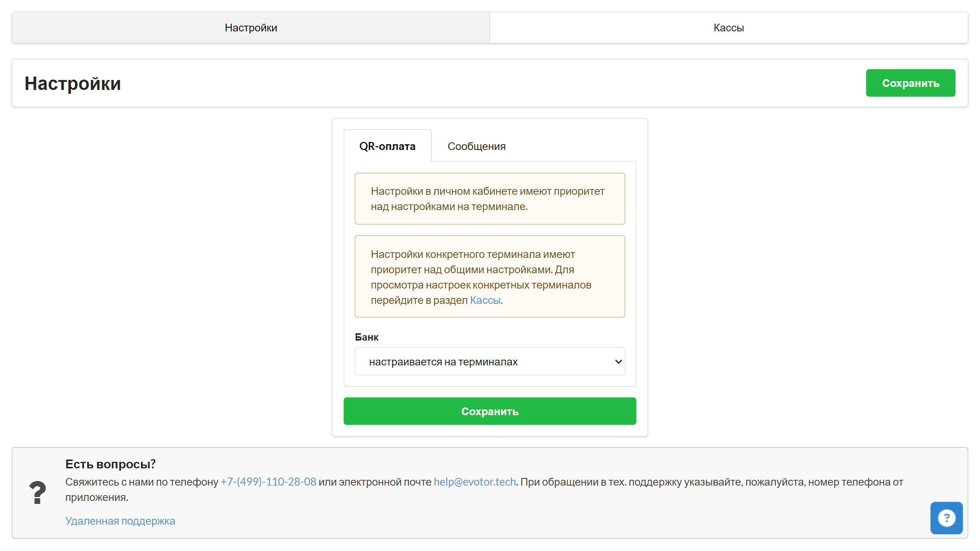Select the QR-оплата tab
Image resolution: width=980 pixels, height=551 pixels.
click(387, 146)
